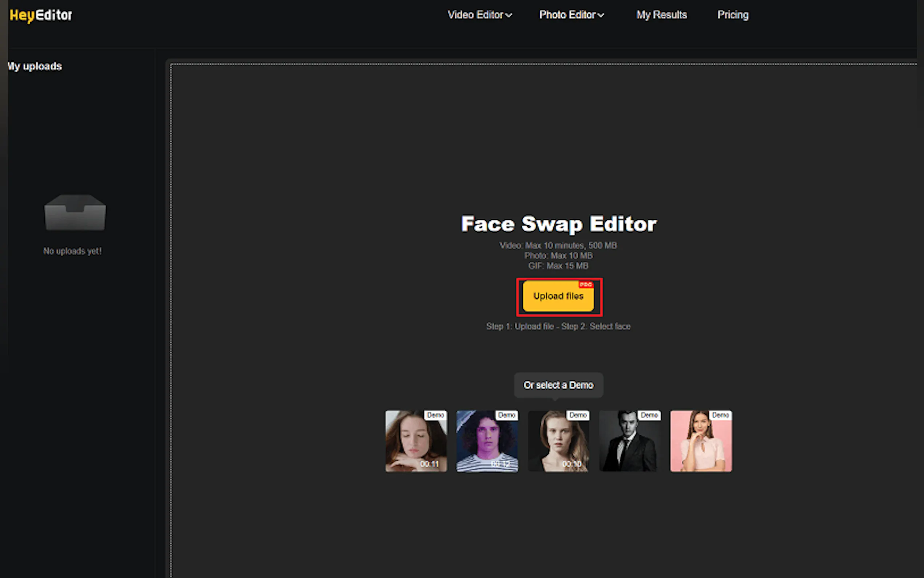Click the Or select a Demo tooltip

558,385
